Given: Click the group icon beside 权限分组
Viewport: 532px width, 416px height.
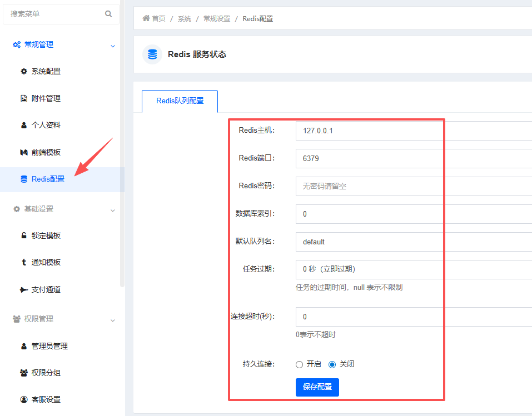Looking at the screenshot, I should 24,373.
